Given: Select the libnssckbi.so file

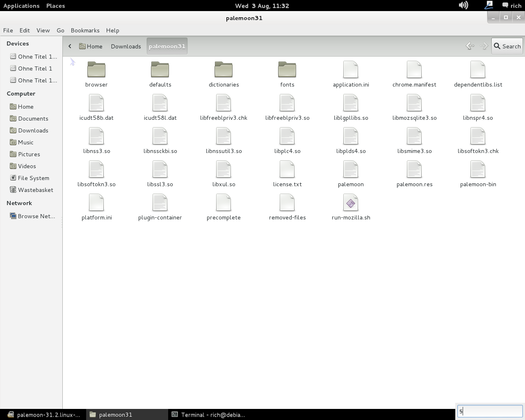Looking at the screenshot, I should pos(160,141).
